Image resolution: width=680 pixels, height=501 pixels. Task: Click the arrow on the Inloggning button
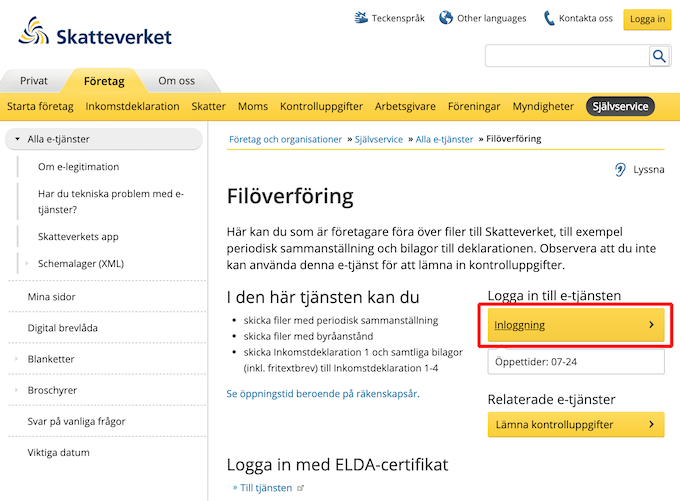(651, 324)
